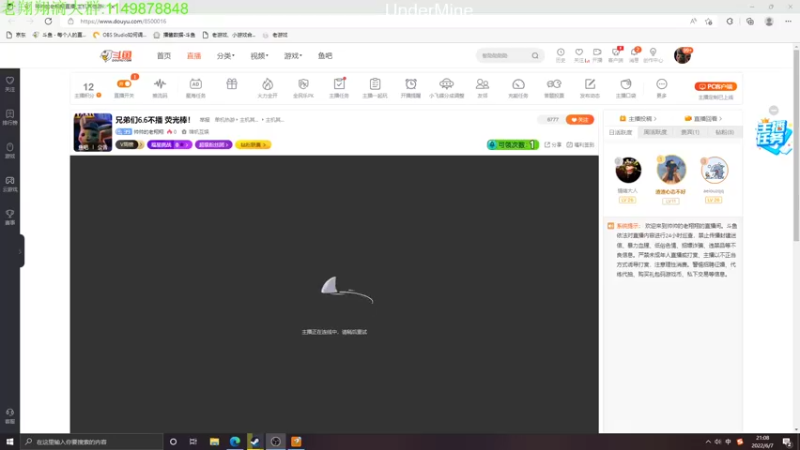Select the 日活跃度 tab
The height and width of the screenshot is (450, 800).
point(620,132)
